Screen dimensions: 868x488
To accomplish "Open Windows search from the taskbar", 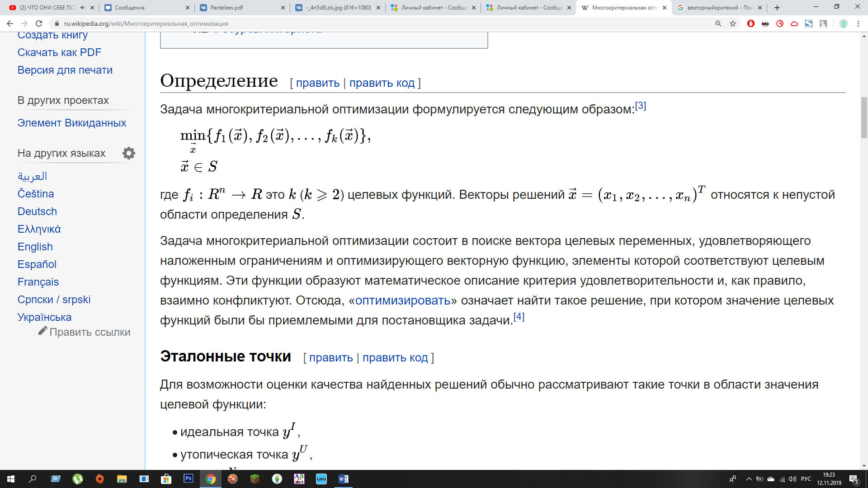I will [33, 479].
